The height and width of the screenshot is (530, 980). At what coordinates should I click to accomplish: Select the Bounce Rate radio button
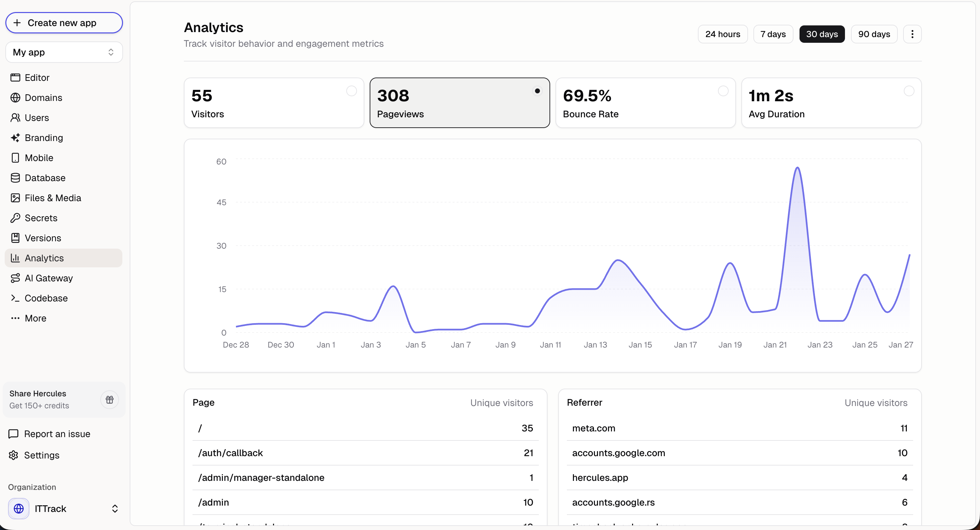pyautogui.click(x=723, y=91)
